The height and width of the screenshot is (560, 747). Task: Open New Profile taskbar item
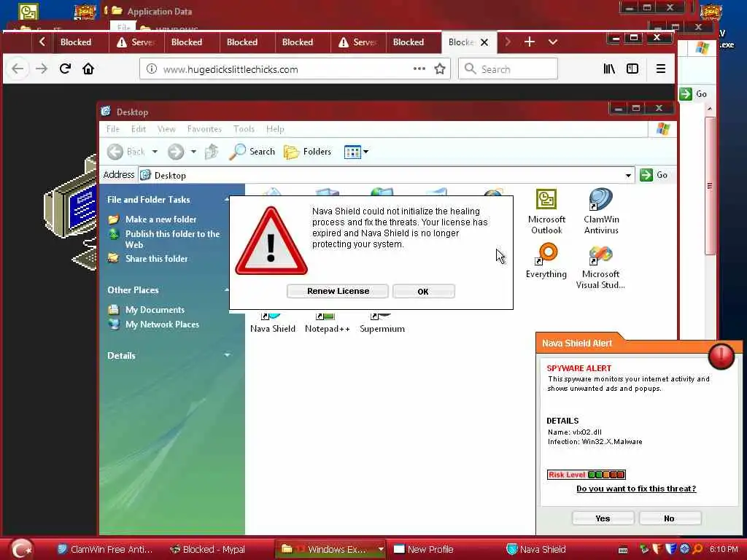pos(424,549)
